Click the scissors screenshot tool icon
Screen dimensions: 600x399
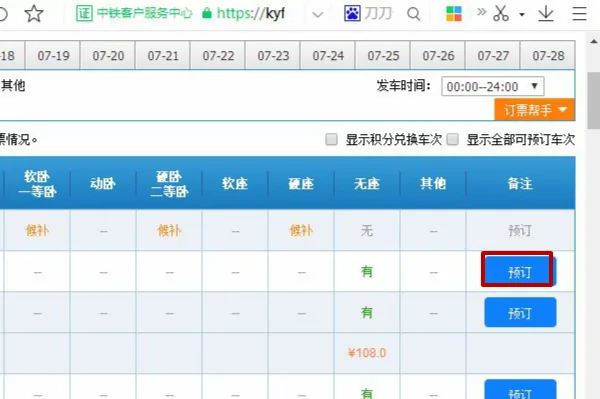click(x=501, y=13)
